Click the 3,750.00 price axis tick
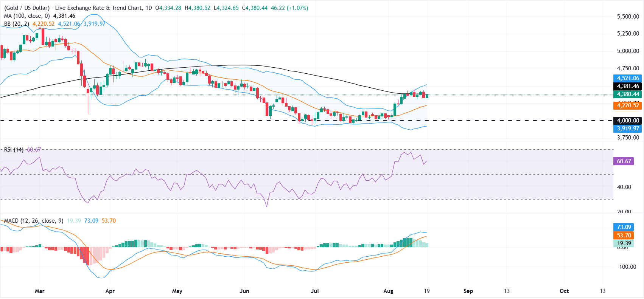Screen dimensions: 644x299 click(x=628, y=138)
